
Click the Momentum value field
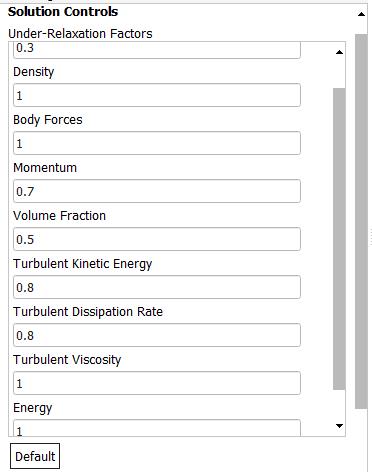pos(157,191)
